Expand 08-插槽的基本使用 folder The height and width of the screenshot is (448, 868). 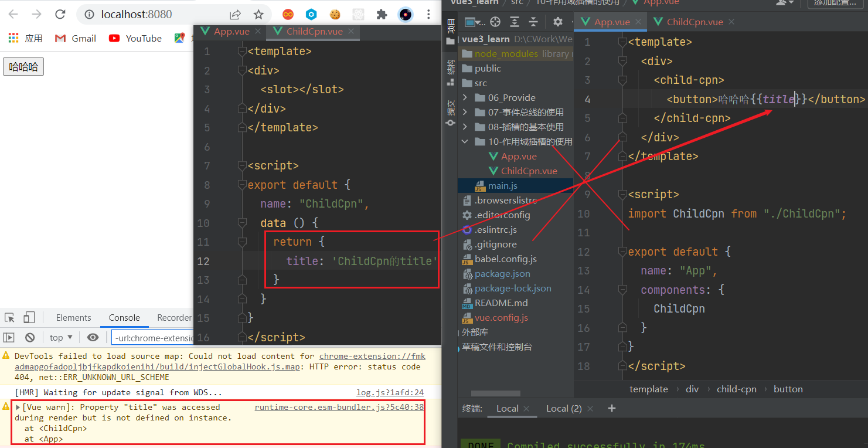point(465,127)
